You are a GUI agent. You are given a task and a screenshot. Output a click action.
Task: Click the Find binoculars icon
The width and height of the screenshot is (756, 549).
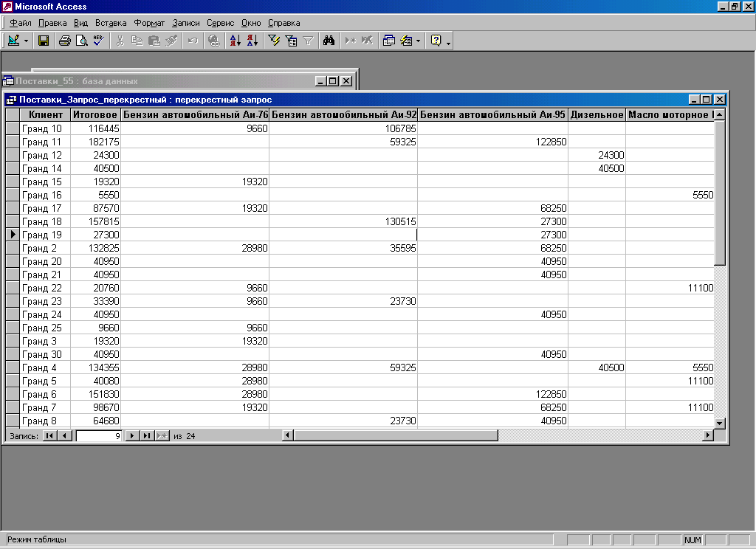329,41
